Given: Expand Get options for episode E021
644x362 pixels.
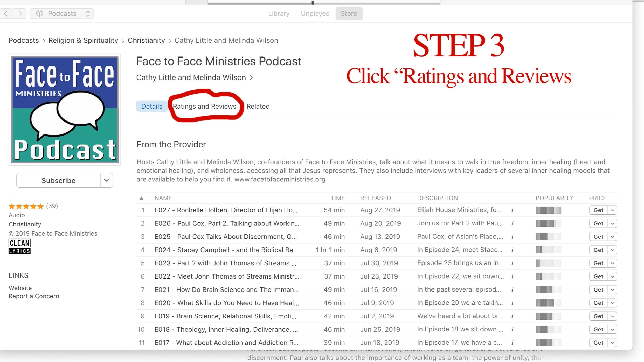Looking at the screenshot, I should click(612, 289).
